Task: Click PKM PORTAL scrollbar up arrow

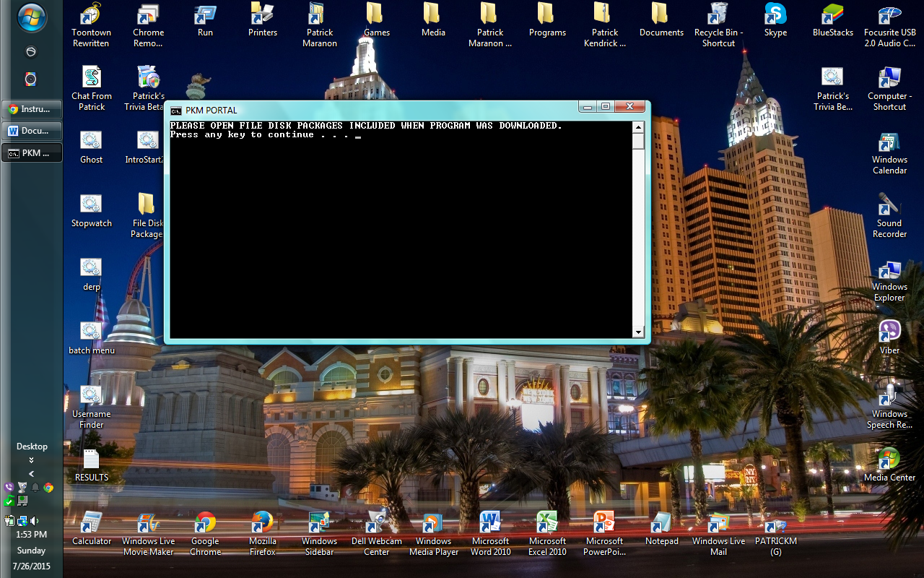Action: pos(638,126)
